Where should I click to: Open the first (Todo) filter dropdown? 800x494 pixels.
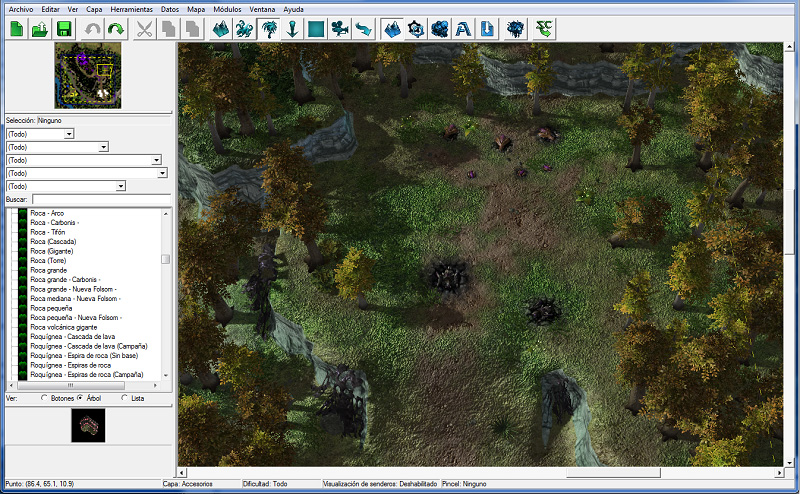[69, 134]
